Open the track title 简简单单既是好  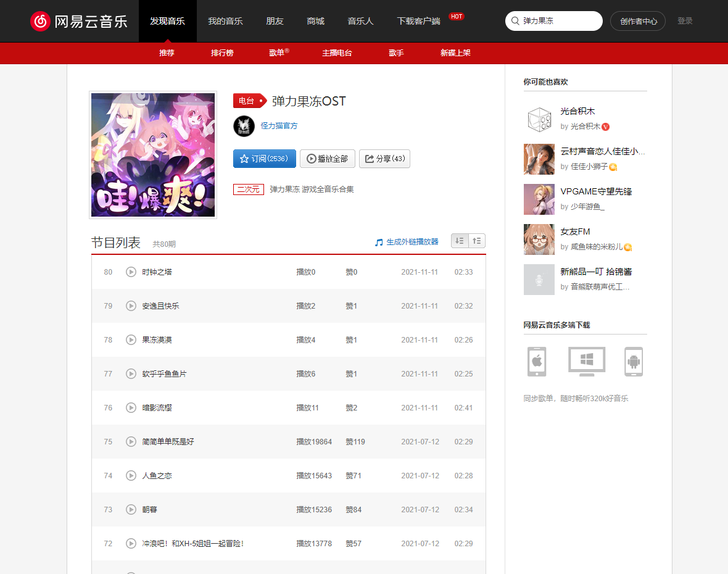coord(168,441)
